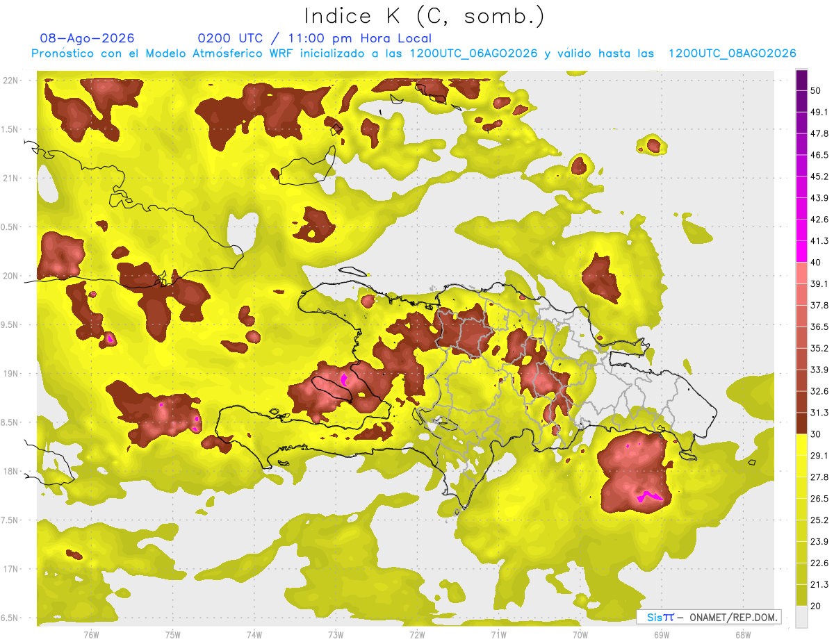This screenshot has height=644, width=834.
Task: Pick the olive swatch between 20 and 21.3
Action: coord(801,595)
